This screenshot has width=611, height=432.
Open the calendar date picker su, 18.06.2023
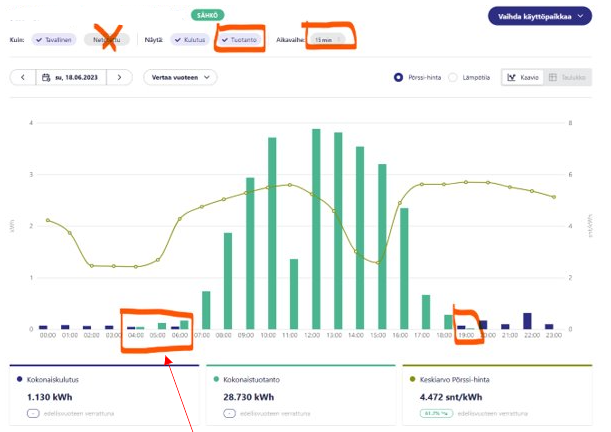point(71,77)
